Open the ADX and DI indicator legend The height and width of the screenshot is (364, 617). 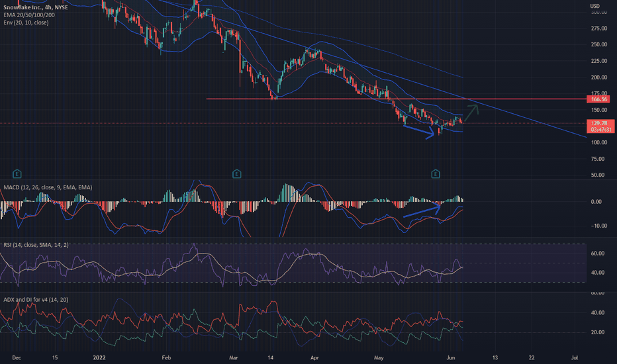pos(36,299)
